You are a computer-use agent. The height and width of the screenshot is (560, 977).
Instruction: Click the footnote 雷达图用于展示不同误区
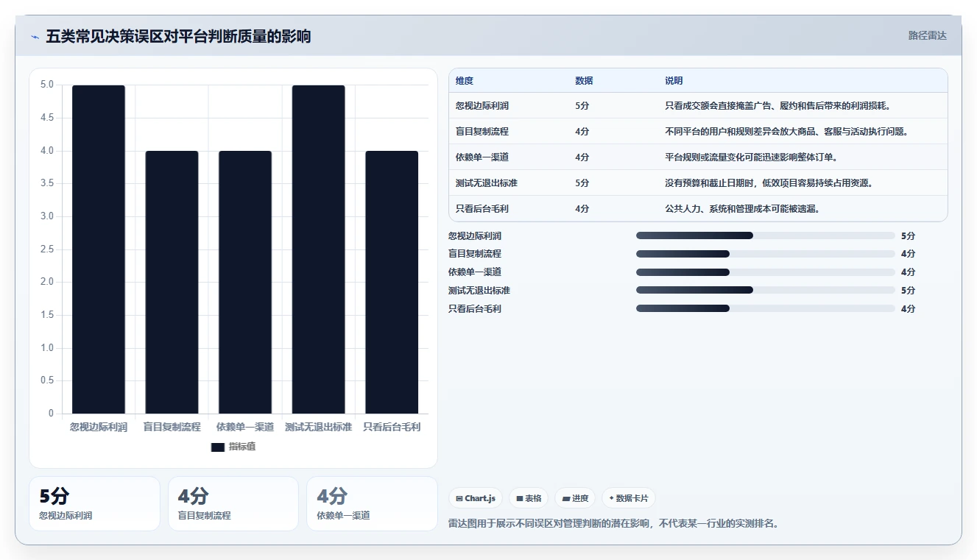(613, 524)
